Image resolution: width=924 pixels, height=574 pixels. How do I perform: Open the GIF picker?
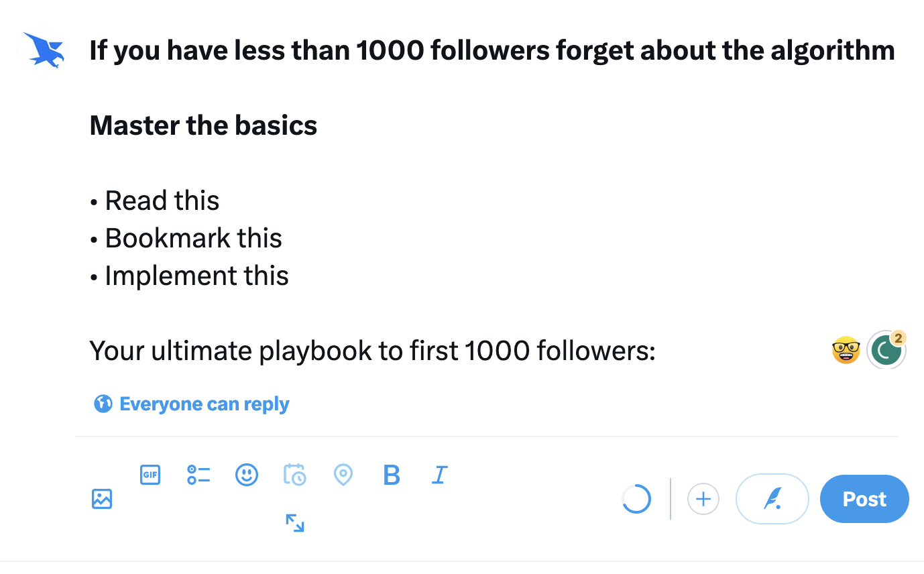150,475
